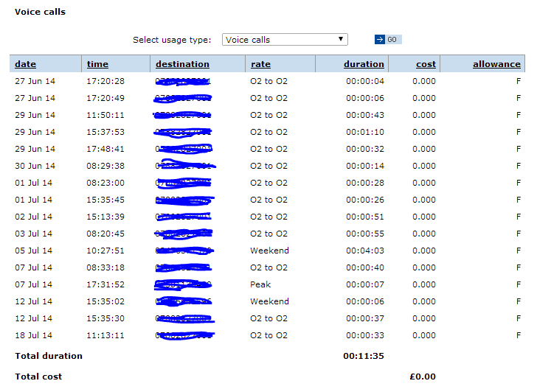Sort the table by date column
This screenshot has width=537, height=392.
25,64
